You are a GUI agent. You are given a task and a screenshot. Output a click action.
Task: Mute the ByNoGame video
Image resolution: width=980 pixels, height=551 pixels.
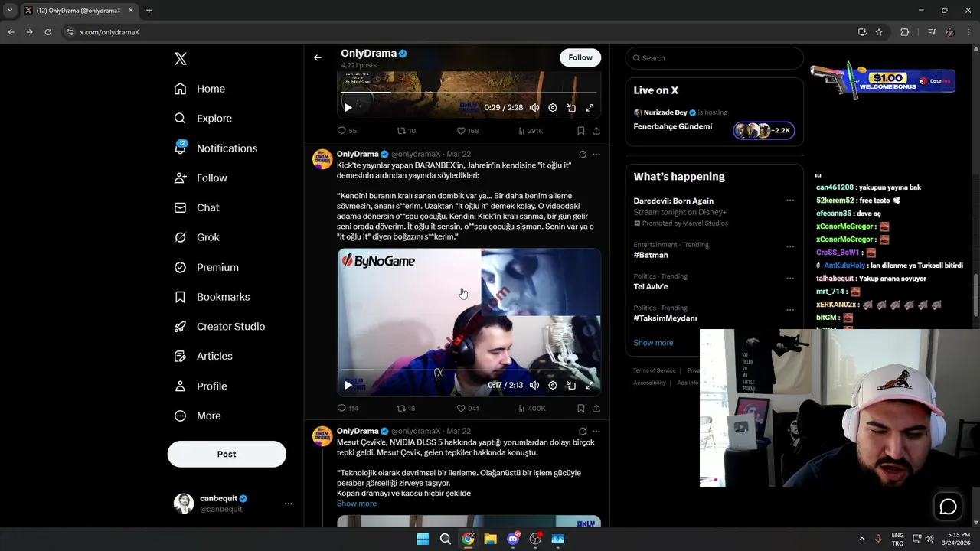[x=534, y=385]
